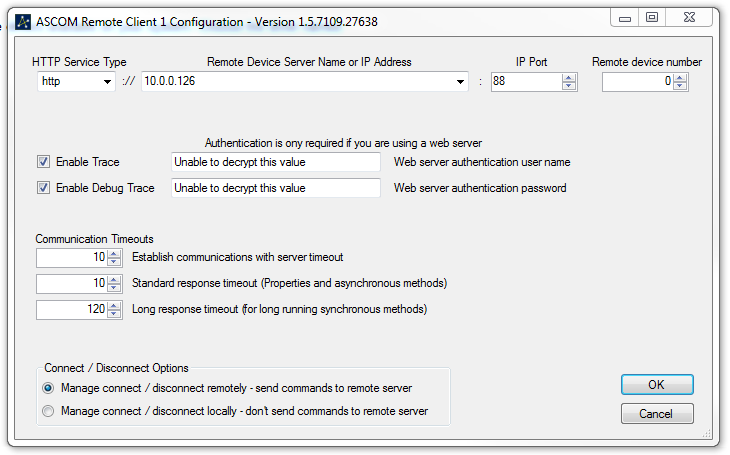Image resolution: width=730 pixels, height=455 pixels.
Task: Click the Cancel button
Action: coord(657,414)
